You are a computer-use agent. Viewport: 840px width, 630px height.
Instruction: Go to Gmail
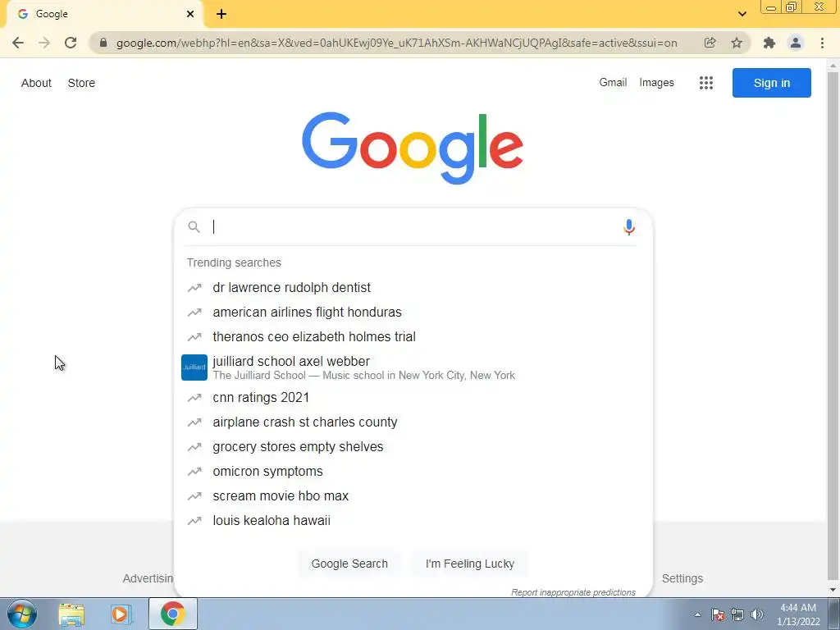pos(613,83)
